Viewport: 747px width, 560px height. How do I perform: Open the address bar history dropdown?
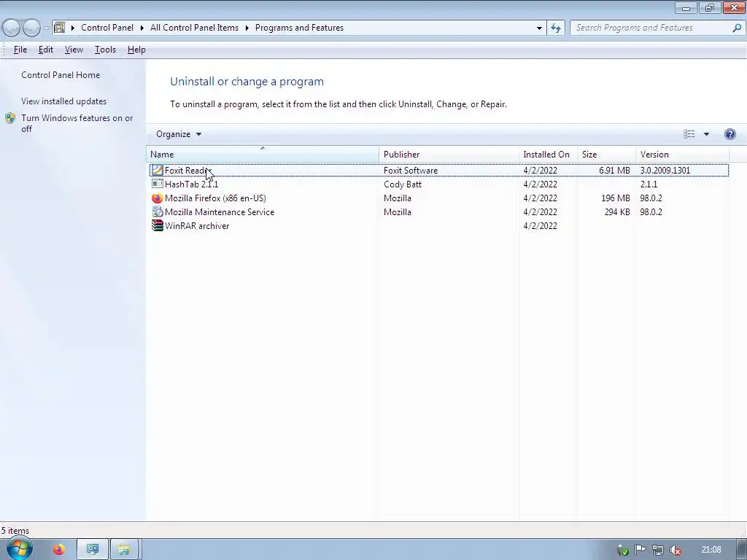point(539,28)
